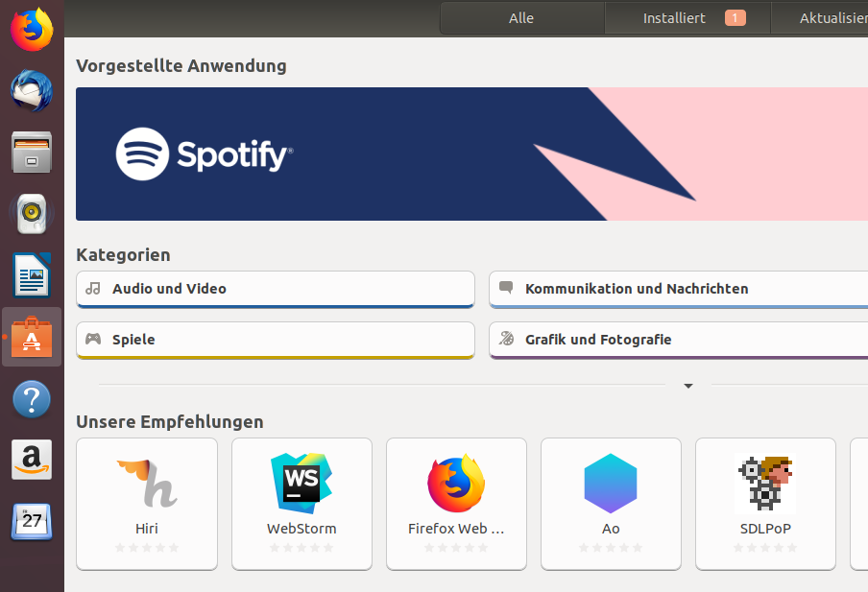868x592 pixels.
Task: Switch to the Installiert tab
Action: (687, 18)
